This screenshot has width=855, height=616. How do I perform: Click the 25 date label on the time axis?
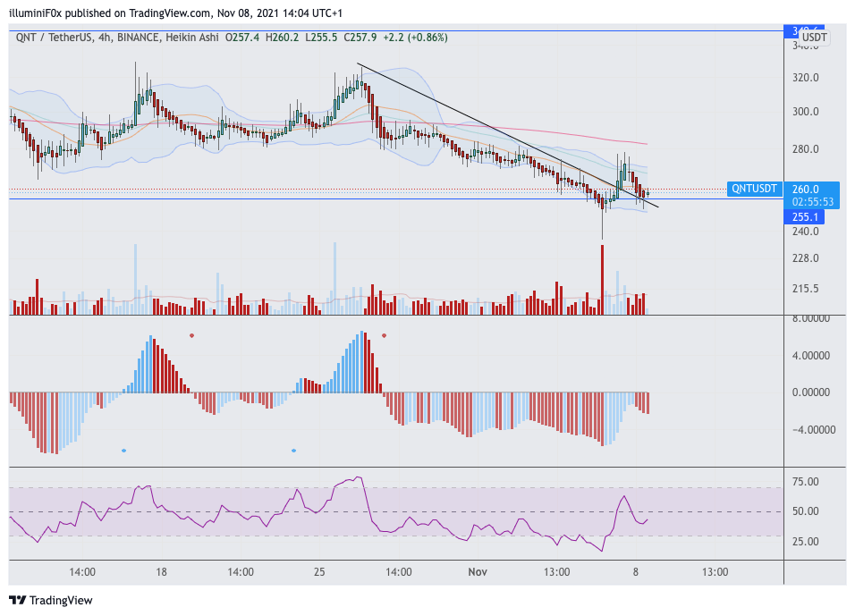pyautogui.click(x=319, y=572)
